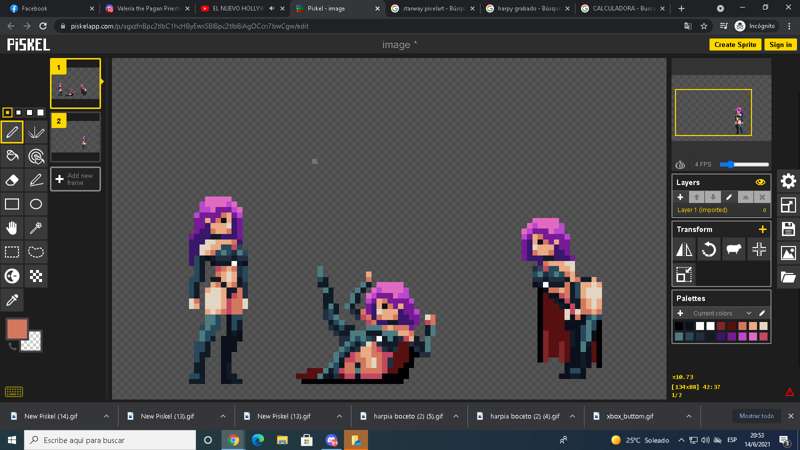This screenshot has width=800, height=450.
Task: Switch to the Valeria the Pagan Priestess tab
Action: coord(147,9)
